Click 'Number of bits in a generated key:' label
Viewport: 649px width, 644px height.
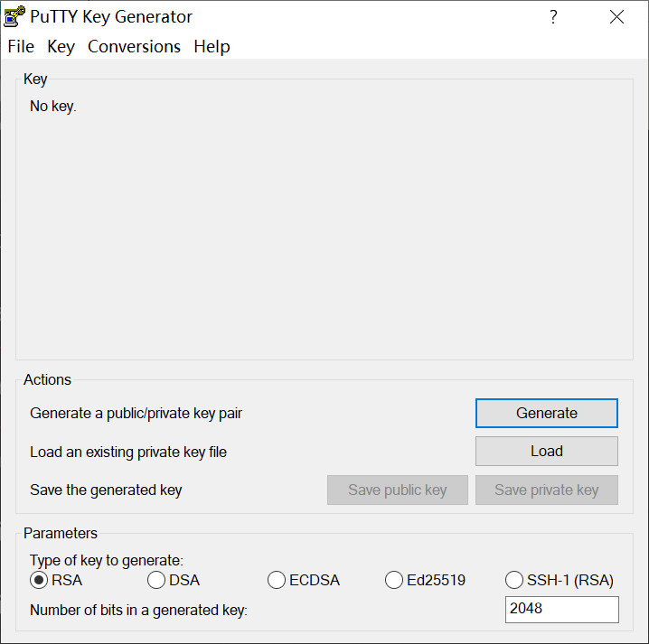click(138, 610)
